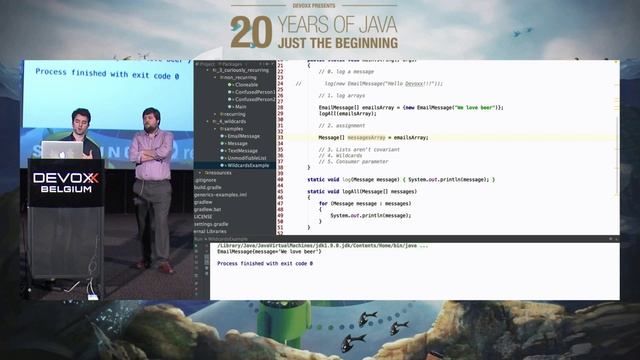Open the build.gradle file

(x=207, y=187)
